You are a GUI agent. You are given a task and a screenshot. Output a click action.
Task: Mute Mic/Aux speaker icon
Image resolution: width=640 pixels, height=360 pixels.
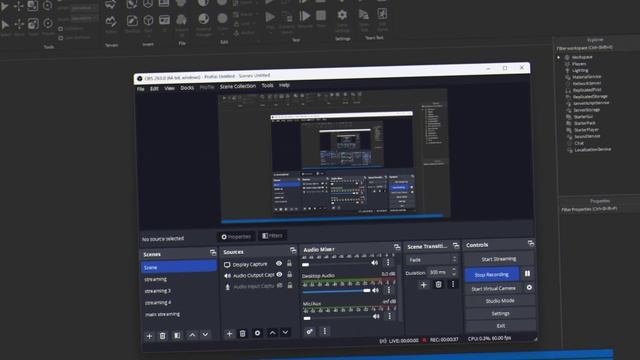coord(376,316)
